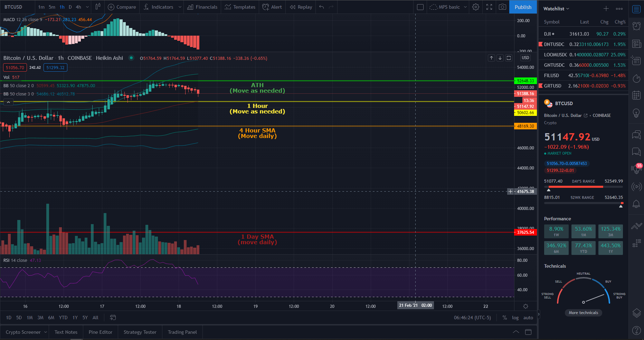Open the candlestick chart type selector

[x=98, y=7]
